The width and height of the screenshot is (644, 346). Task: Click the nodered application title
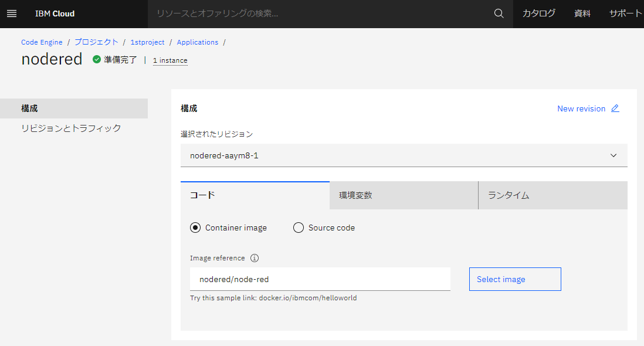tap(52, 59)
